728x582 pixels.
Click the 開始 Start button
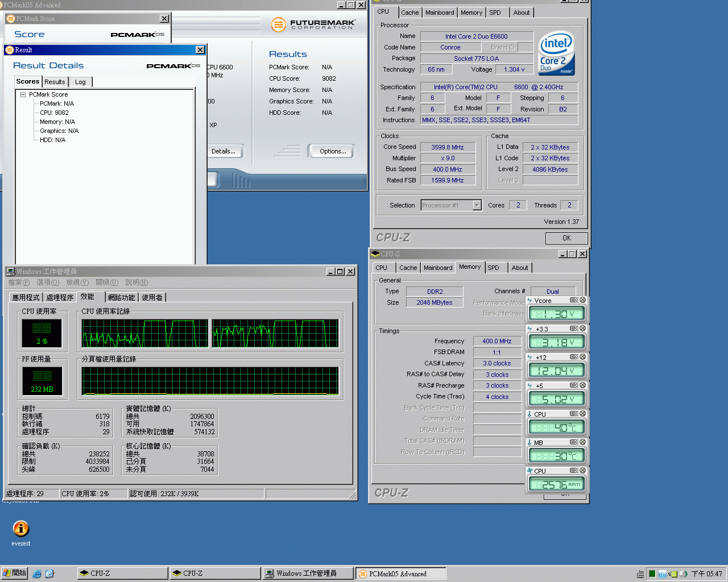pyautogui.click(x=14, y=573)
